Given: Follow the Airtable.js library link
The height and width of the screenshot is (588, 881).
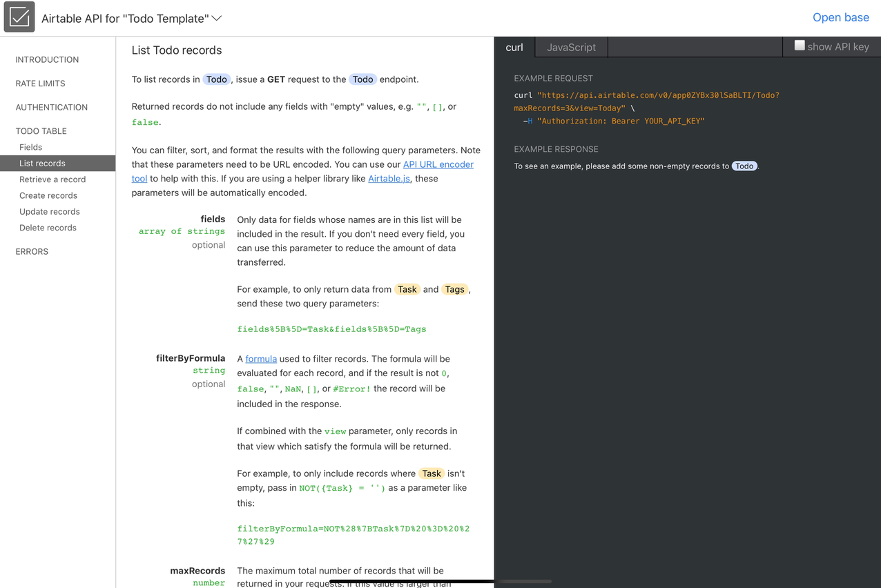Looking at the screenshot, I should [389, 179].
